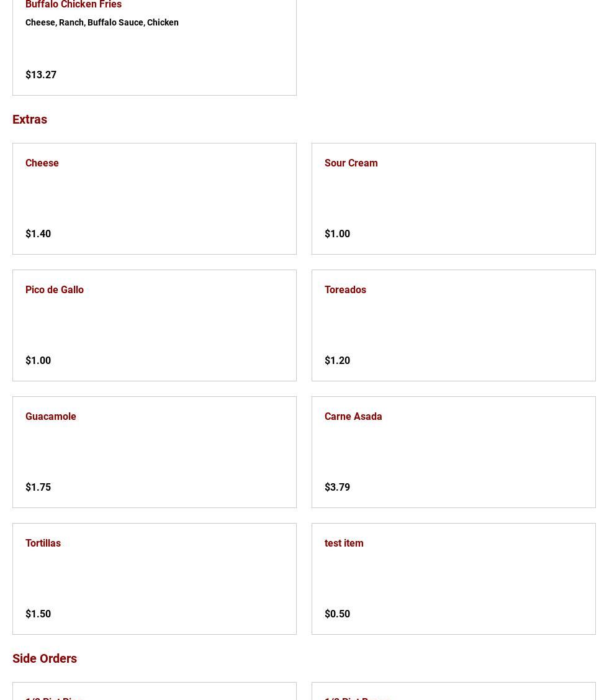Click the Side Orders section heading

[x=45, y=658]
